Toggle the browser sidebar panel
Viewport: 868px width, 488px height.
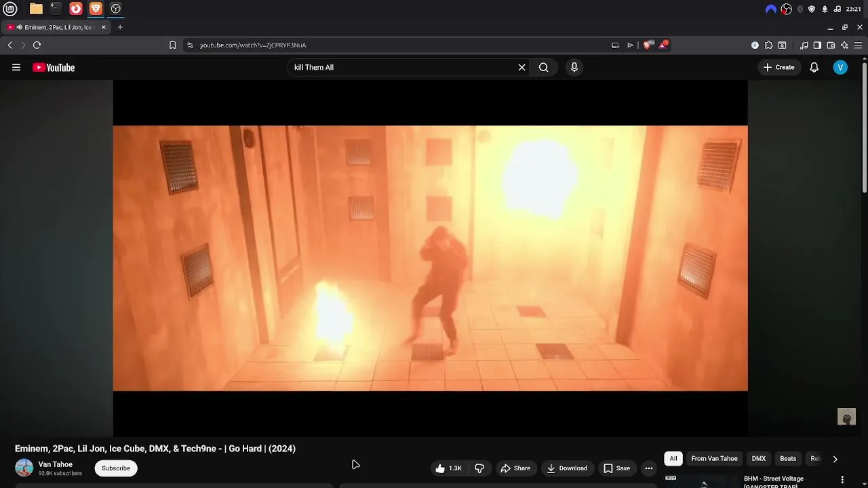[817, 45]
